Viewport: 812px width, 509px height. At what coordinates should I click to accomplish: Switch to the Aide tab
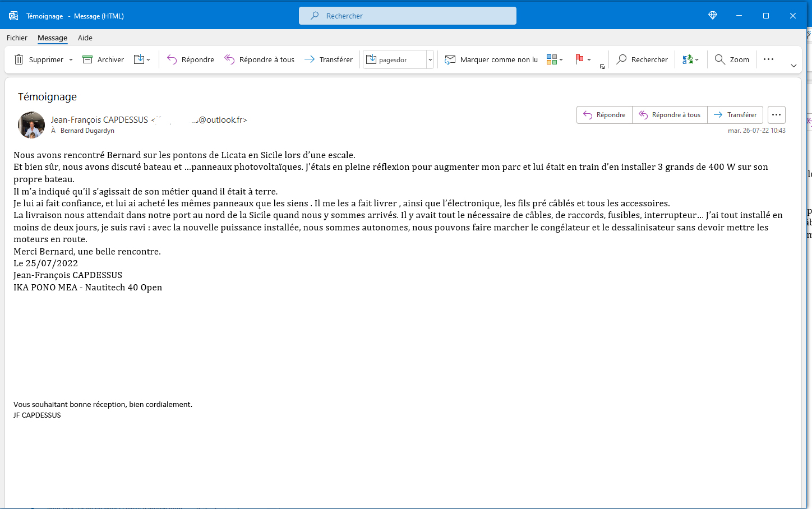point(85,38)
